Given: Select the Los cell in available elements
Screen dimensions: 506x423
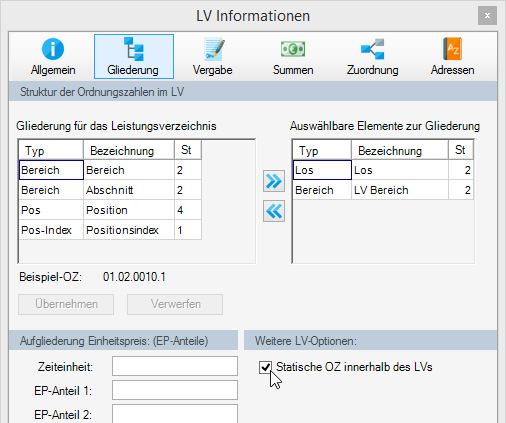Looking at the screenshot, I should click(322, 170).
